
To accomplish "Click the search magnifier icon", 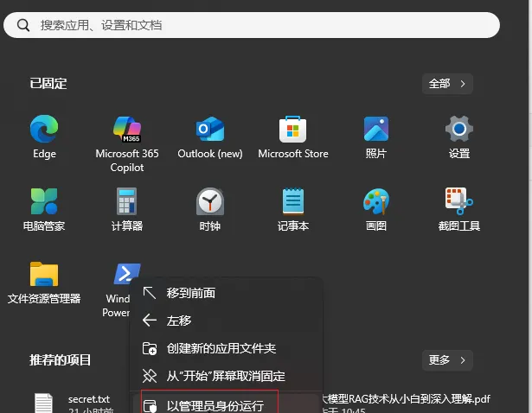I will tap(23, 25).
